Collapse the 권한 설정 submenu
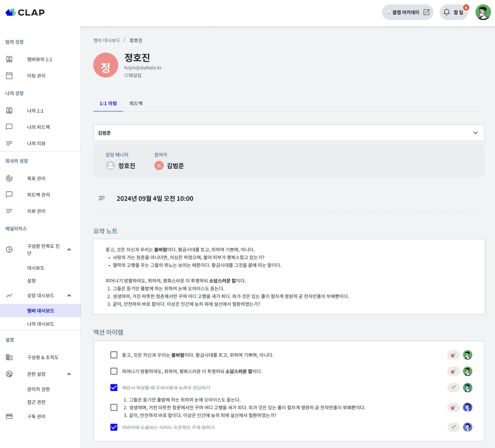The image size is (495, 448). (x=69, y=374)
